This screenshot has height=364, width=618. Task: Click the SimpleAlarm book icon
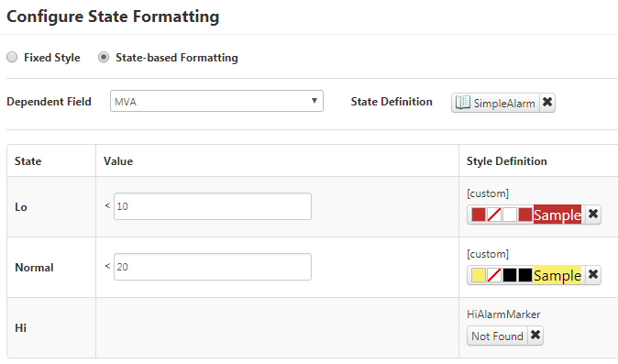(463, 103)
